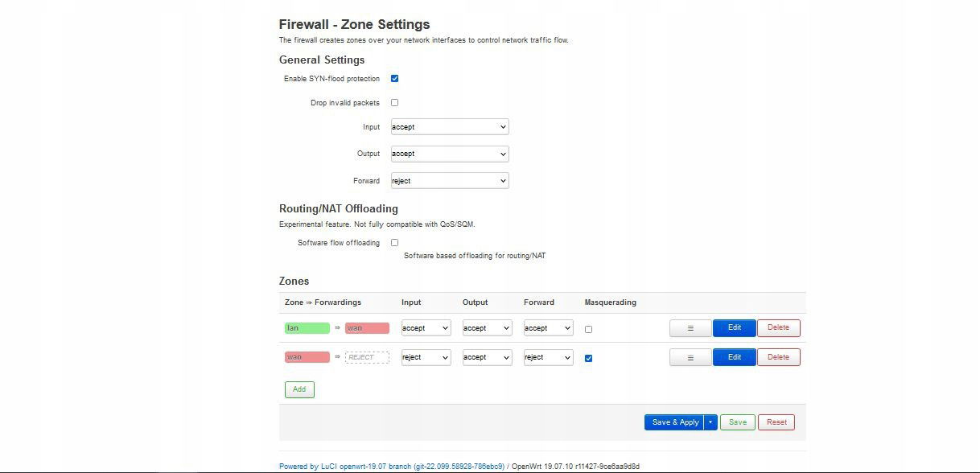Open the general Input policy dropdown
Screen dimensions: 980x473
click(450, 127)
